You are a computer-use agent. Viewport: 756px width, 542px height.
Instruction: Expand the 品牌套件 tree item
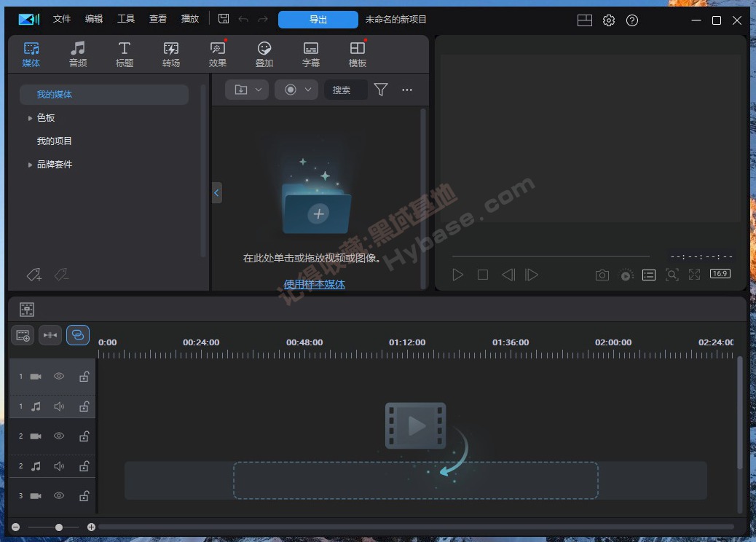coord(29,164)
